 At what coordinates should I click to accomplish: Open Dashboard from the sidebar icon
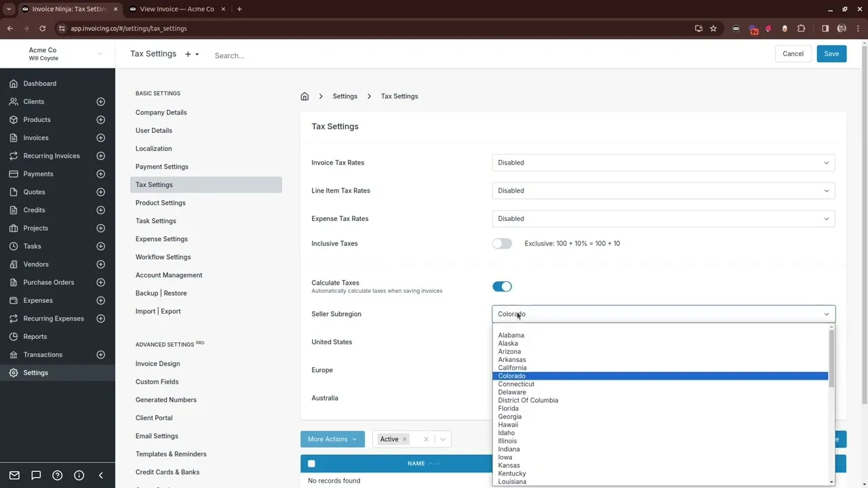pos(14,83)
